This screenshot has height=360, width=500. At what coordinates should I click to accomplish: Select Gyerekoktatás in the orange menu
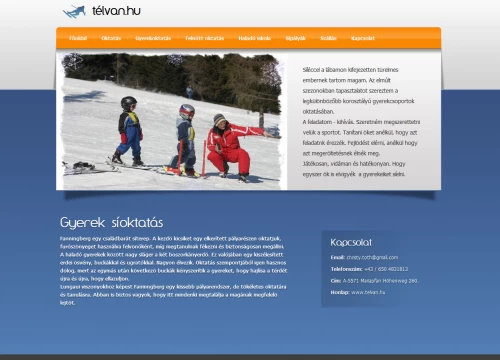click(153, 38)
